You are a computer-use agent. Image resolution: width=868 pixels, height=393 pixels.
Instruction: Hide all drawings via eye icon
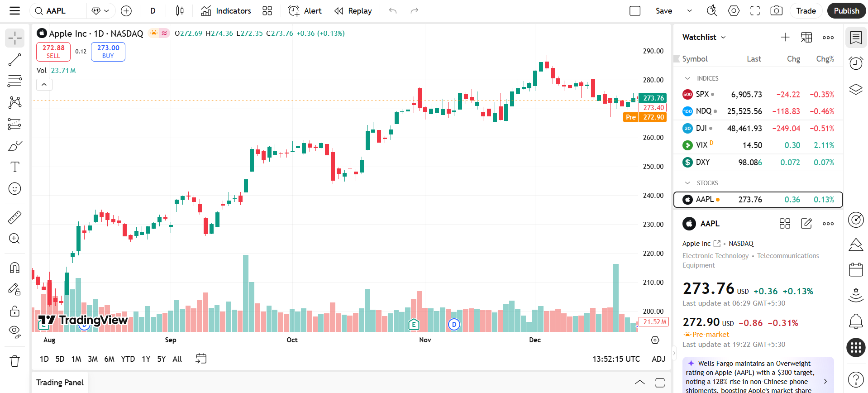click(14, 332)
